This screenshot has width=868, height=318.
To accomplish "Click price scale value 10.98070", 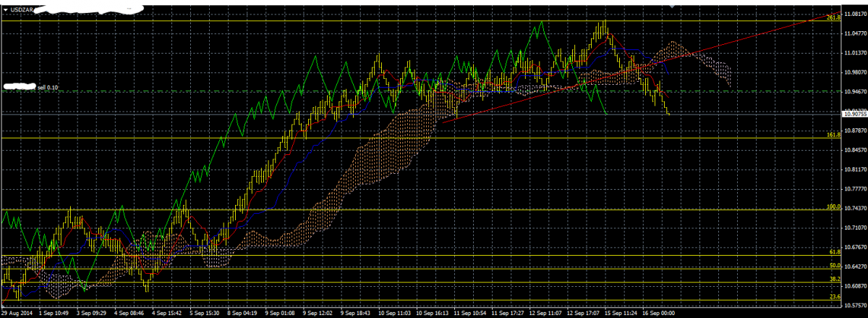I will tap(854, 72).
